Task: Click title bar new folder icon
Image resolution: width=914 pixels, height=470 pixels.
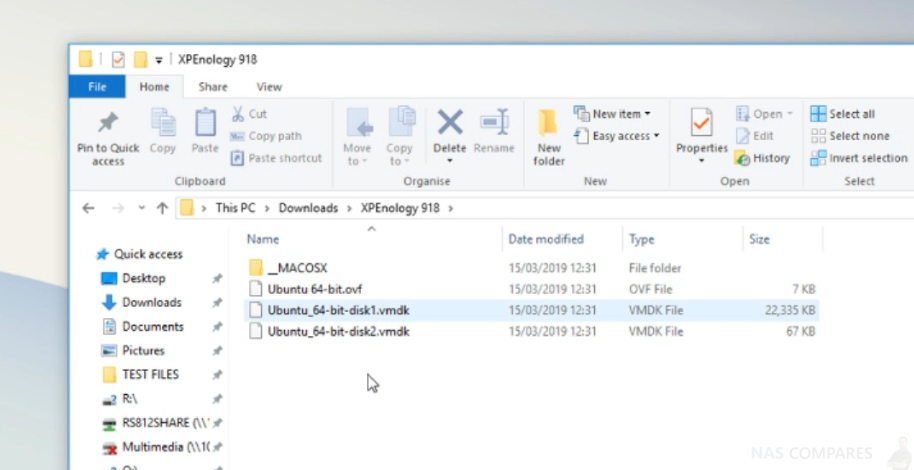Action: tap(140, 59)
